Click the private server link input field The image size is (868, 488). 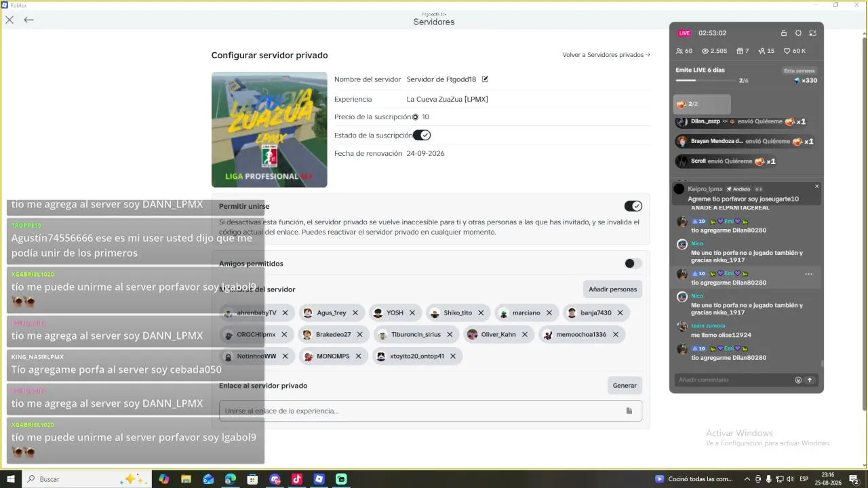(431, 411)
